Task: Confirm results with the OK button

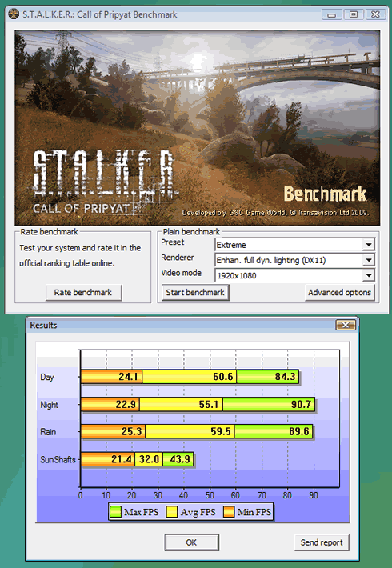Action: (191, 542)
